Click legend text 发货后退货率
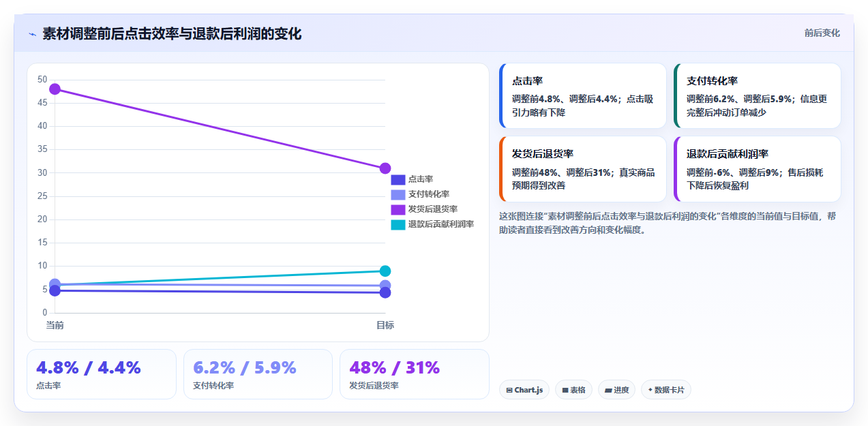The image size is (868, 426). pyautogui.click(x=433, y=209)
